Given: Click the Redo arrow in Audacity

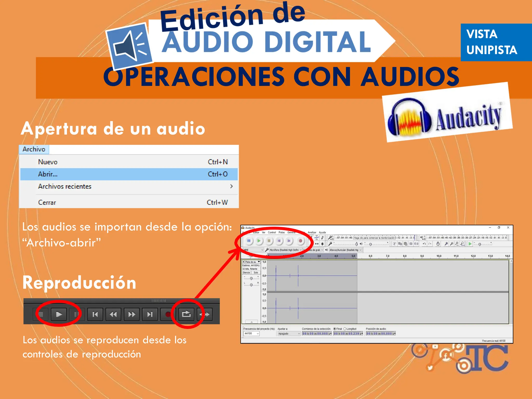Looking at the screenshot, I should point(430,244).
